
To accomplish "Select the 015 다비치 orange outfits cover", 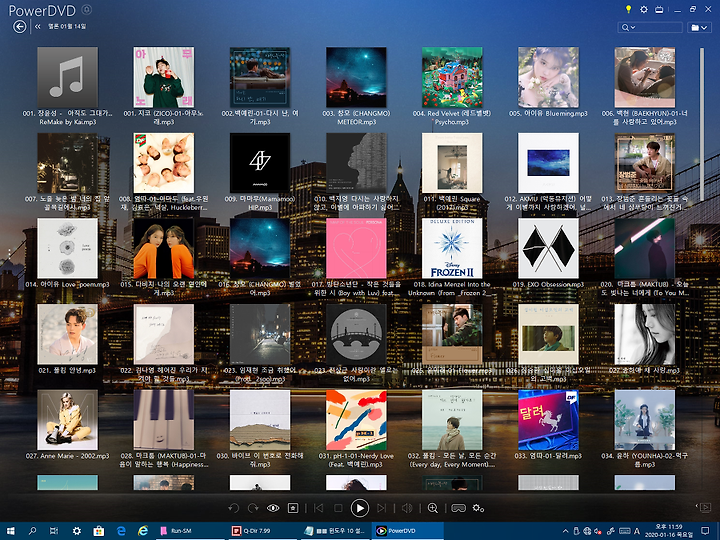I will pyautogui.click(x=163, y=248).
